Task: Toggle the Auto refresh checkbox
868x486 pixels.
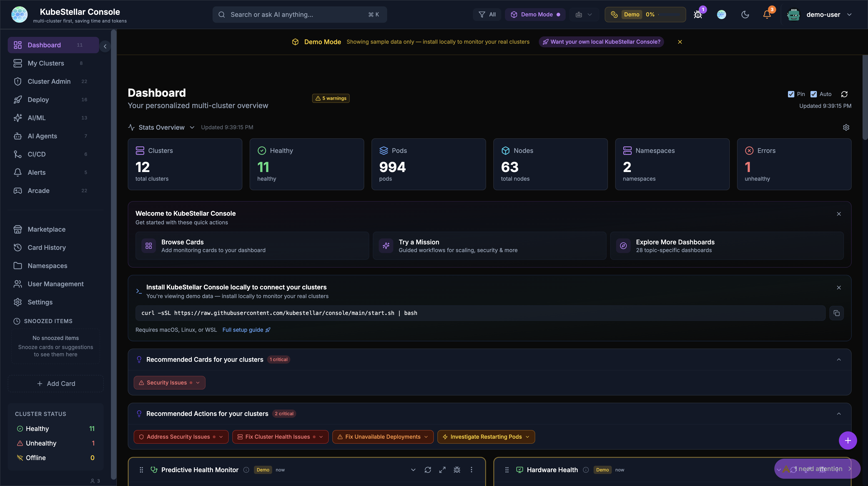Action: tap(814, 94)
